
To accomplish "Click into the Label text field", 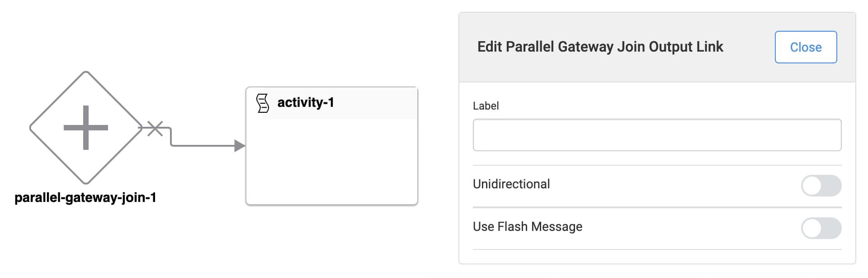I will click(657, 135).
